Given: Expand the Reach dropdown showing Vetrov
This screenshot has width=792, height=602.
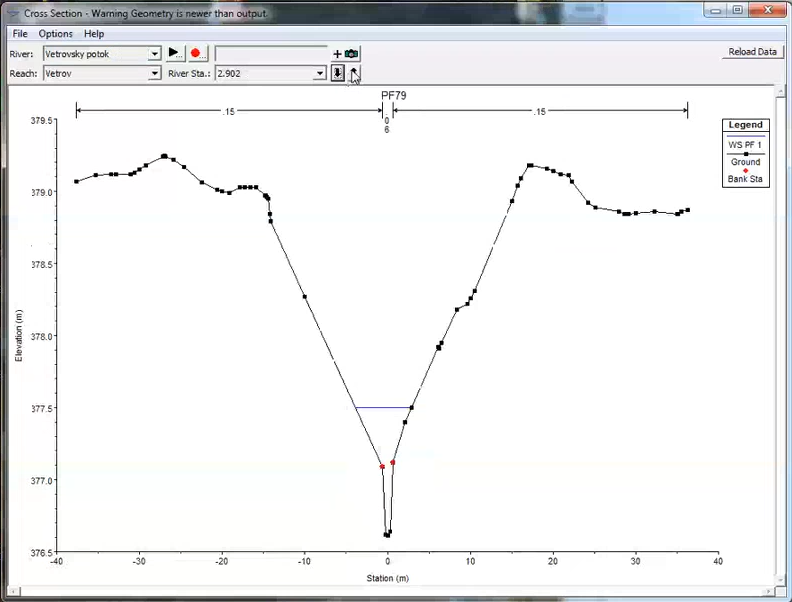Looking at the screenshot, I should click(x=155, y=73).
